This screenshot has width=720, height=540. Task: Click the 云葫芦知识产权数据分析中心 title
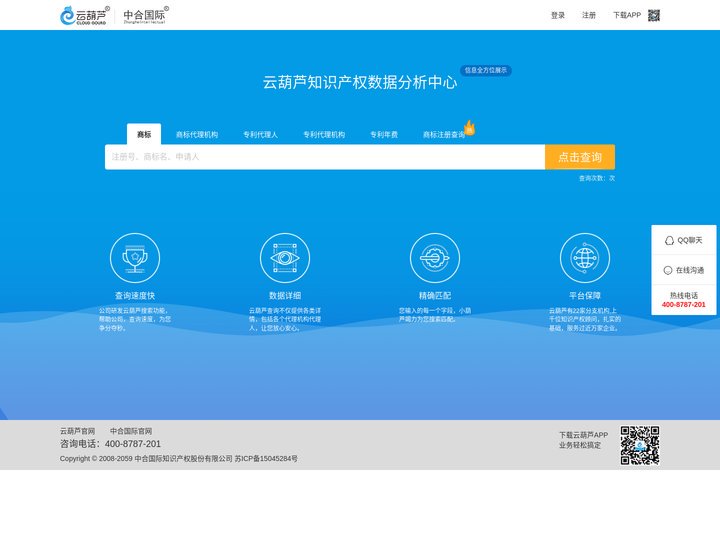click(360, 82)
